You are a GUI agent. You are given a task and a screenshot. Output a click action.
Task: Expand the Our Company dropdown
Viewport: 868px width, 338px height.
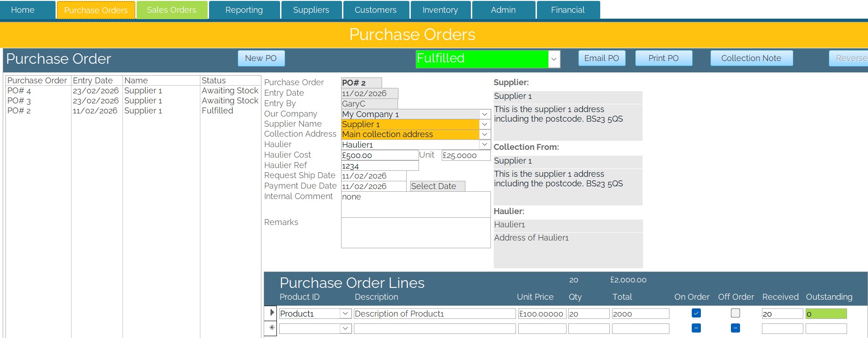pyautogui.click(x=485, y=114)
